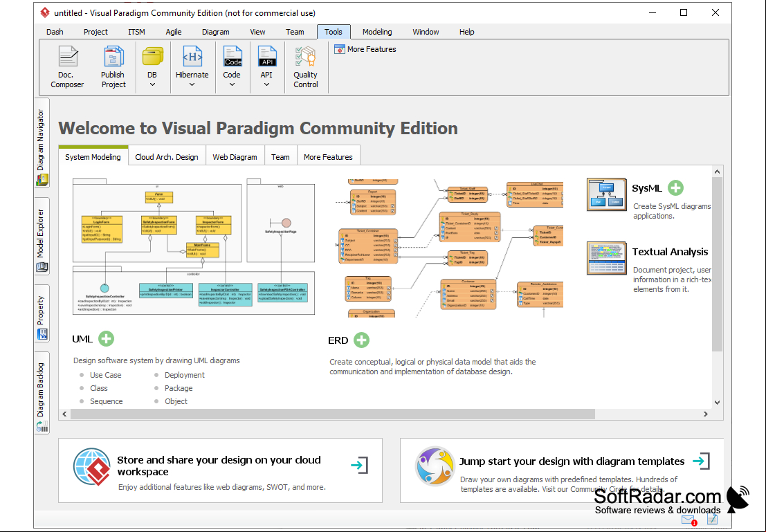Click the horizontal scrollbar left arrow

coord(64,414)
